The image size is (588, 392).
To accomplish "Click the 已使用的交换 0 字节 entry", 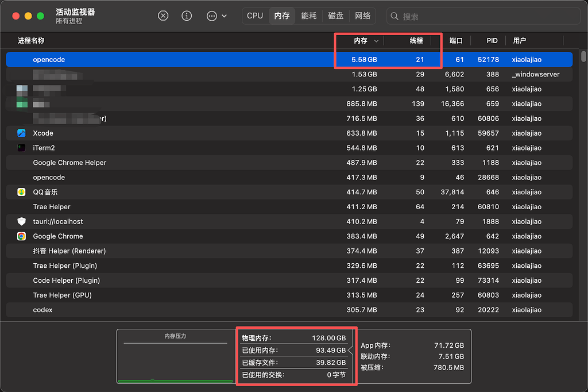I will tap(293, 375).
